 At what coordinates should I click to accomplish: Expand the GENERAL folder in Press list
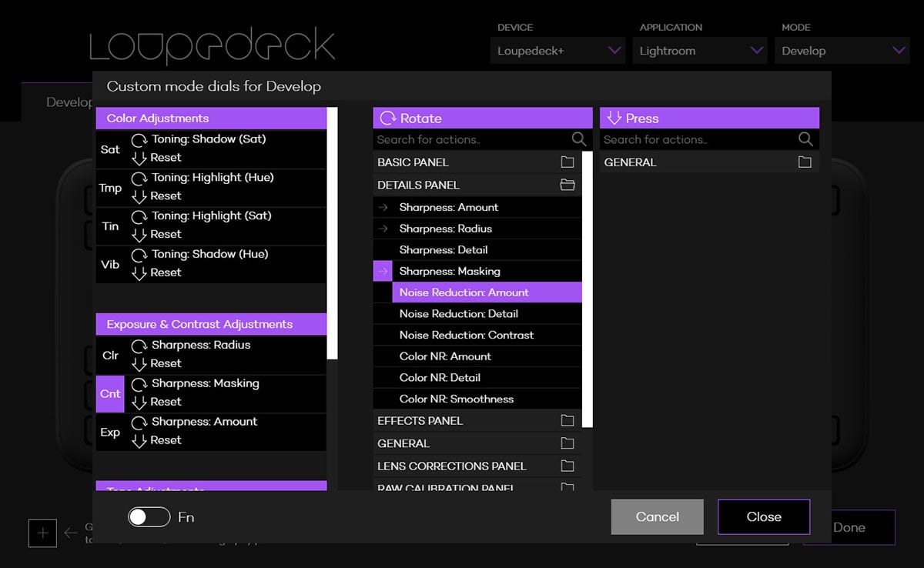pyautogui.click(x=709, y=162)
